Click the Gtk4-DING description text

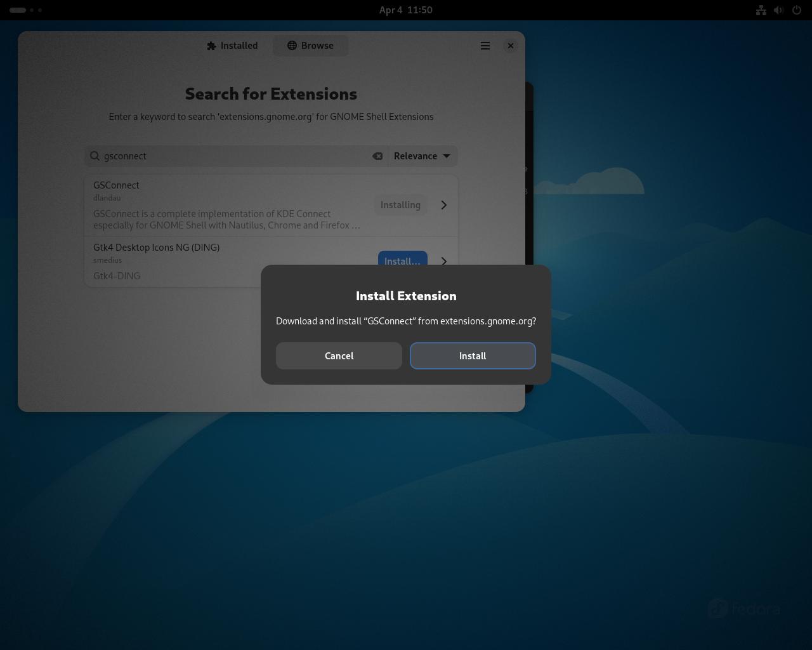(x=117, y=276)
